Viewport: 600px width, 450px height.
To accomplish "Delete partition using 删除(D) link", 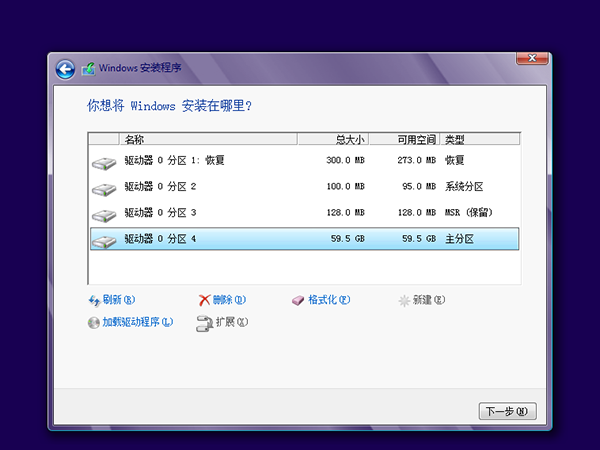I will [229, 300].
